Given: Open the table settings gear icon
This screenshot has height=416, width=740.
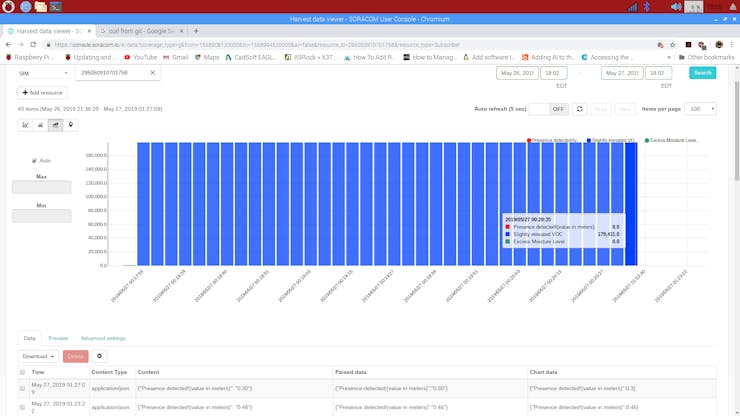Looking at the screenshot, I should click(x=99, y=356).
